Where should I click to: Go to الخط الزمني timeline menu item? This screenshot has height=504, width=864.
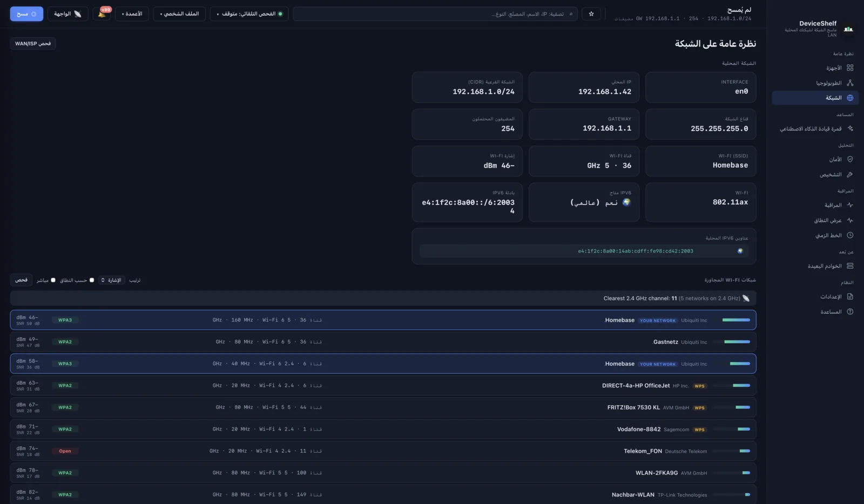tap(815, 235)
